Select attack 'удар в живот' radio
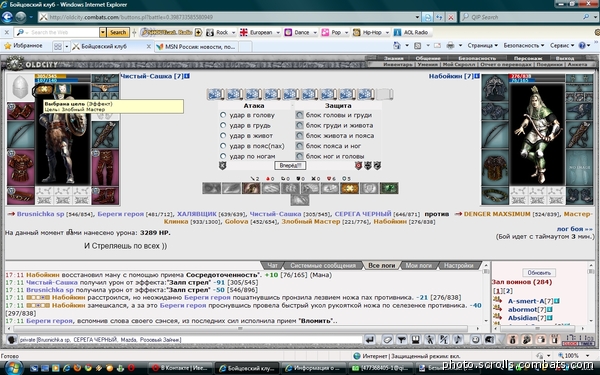This screenshot has height=375, width=600. (x=223, y=135)
